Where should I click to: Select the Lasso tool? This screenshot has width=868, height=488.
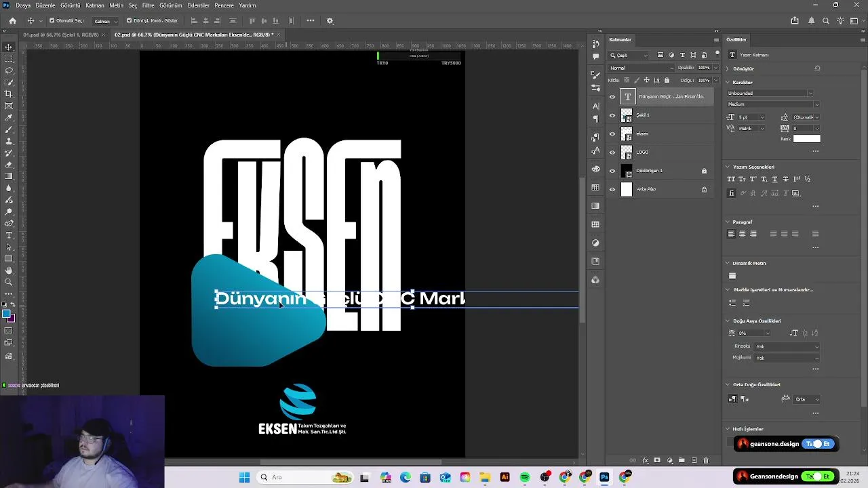pos(9,70)
